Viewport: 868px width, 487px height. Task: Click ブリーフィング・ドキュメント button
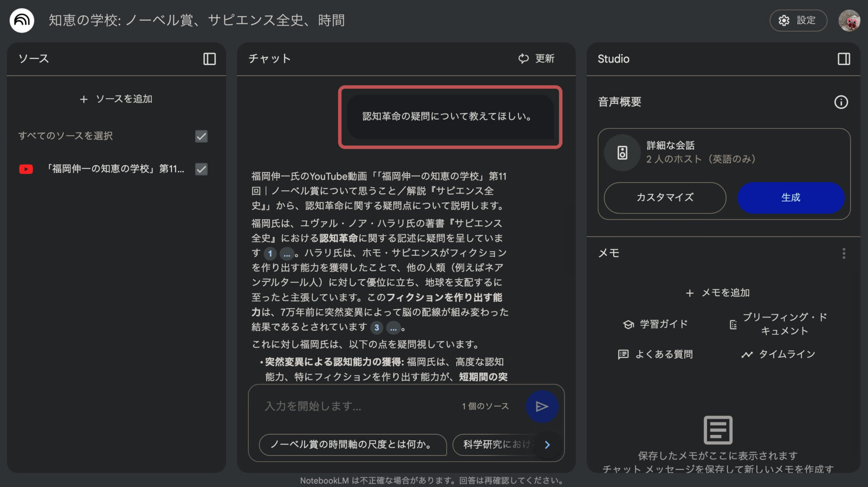tap(778, 324)
